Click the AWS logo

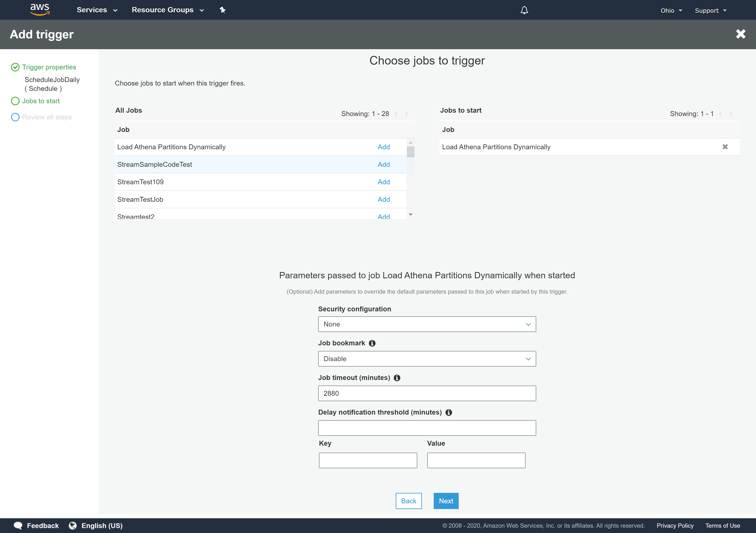click(x=40, y=10)
